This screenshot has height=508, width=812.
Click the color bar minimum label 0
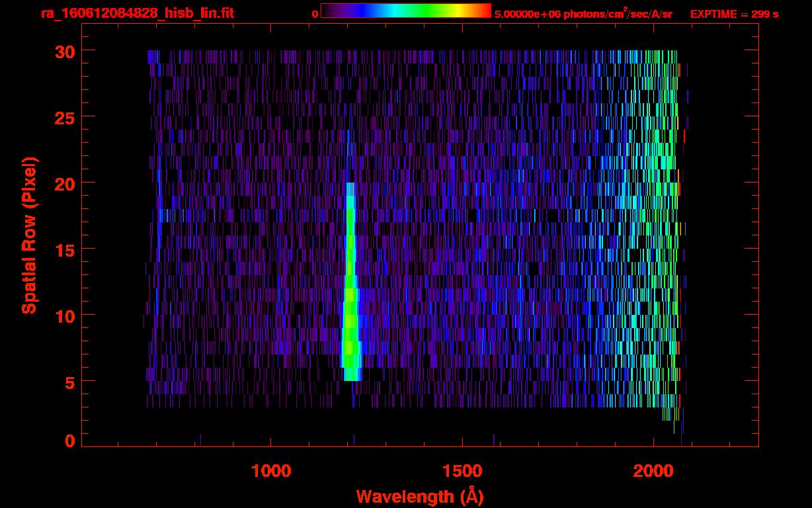315,14
